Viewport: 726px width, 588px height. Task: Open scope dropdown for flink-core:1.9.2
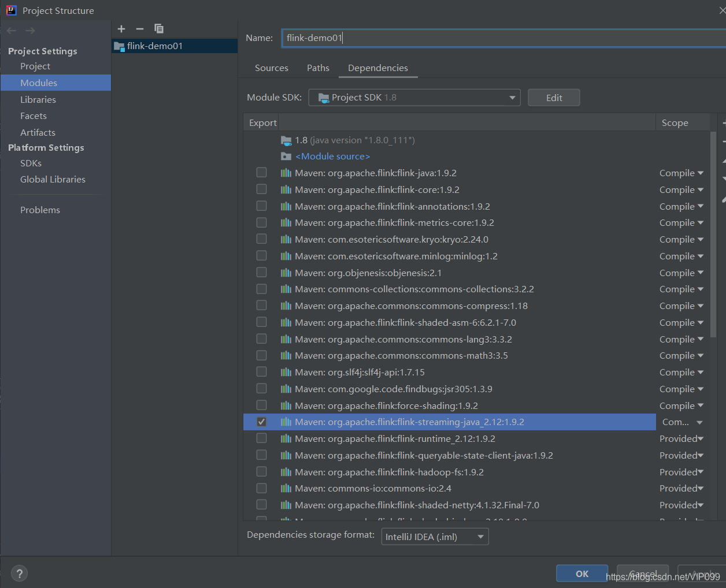[681, 189]
